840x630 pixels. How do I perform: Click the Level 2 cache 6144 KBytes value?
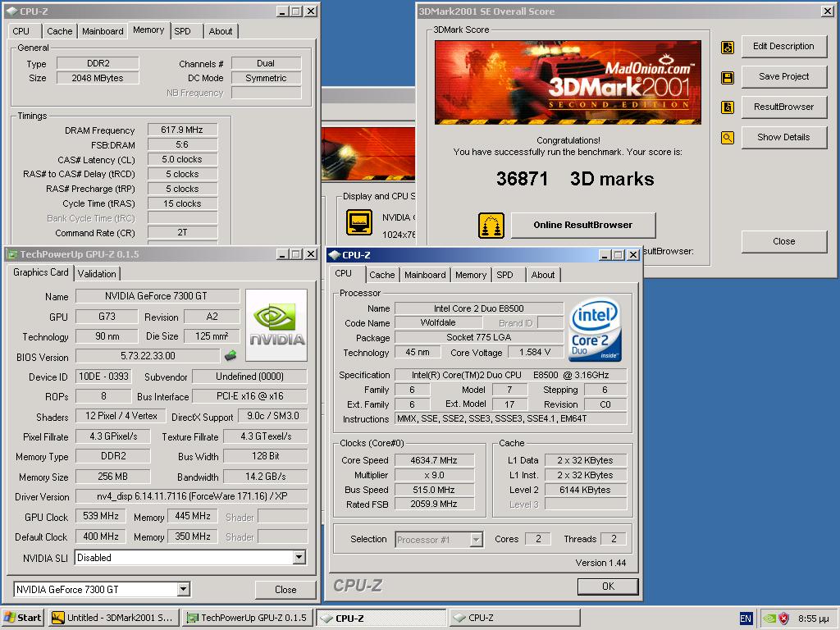click(x=585, y=490)
